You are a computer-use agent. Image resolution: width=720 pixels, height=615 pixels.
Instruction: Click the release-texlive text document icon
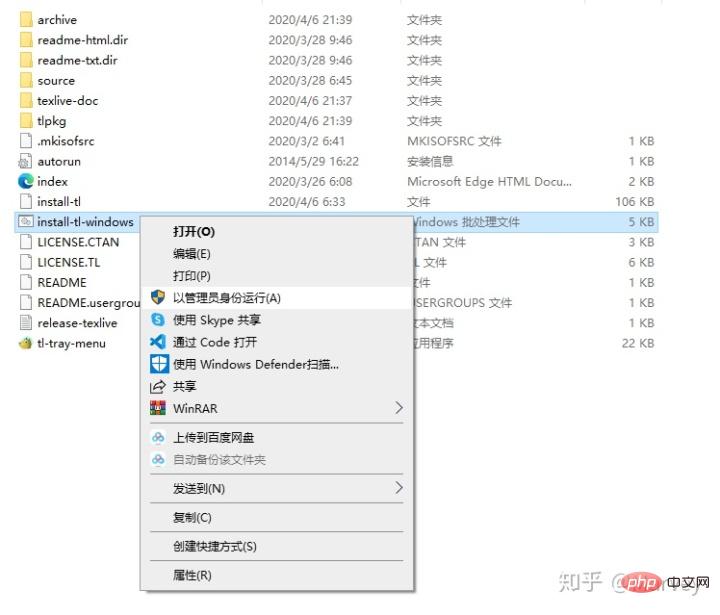click(26, 323)
